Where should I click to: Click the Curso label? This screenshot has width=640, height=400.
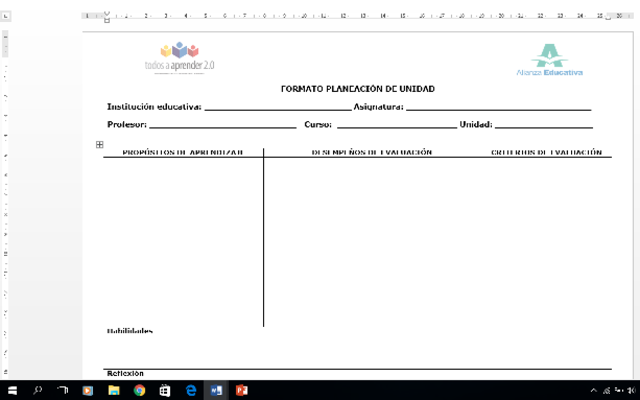pyautogui.click(x=318, y=124)
